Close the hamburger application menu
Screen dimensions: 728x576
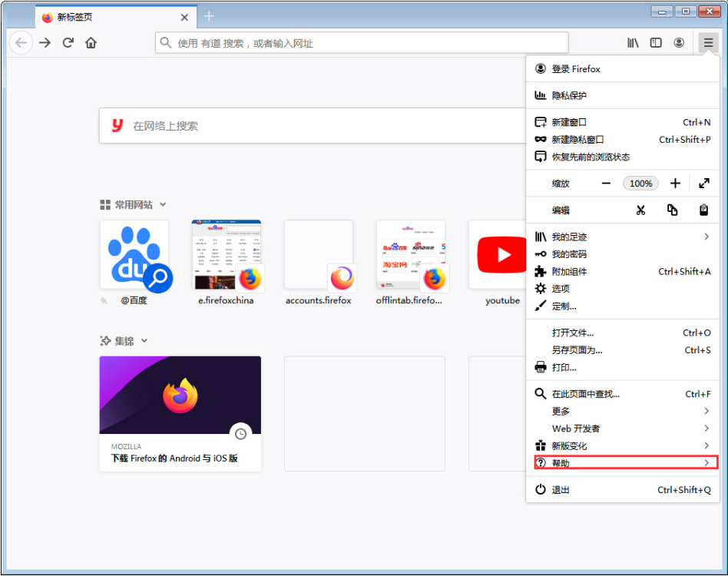click(x=708, y=43)
